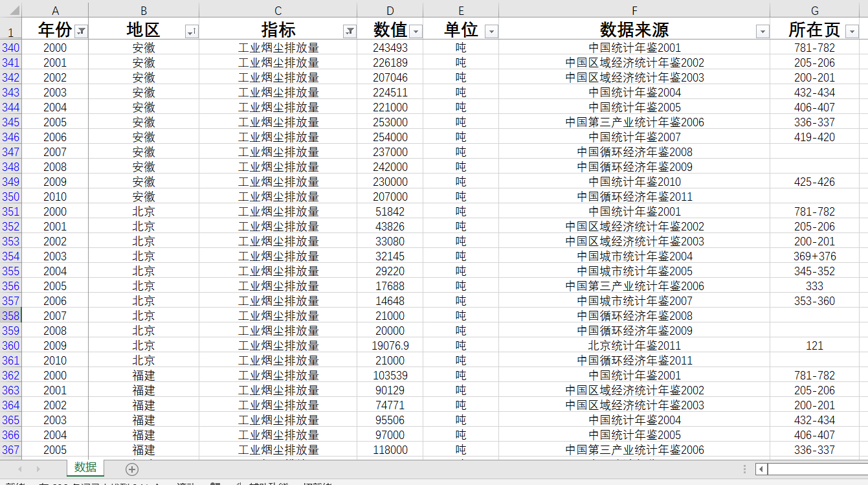The image size is (868, 485).
Task: Click the page cell 419-420
Action: (815, 137)
